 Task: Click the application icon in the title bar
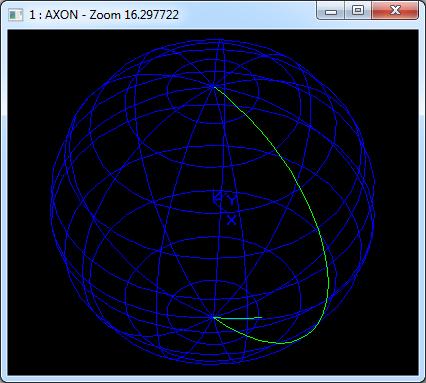[15, 15]
